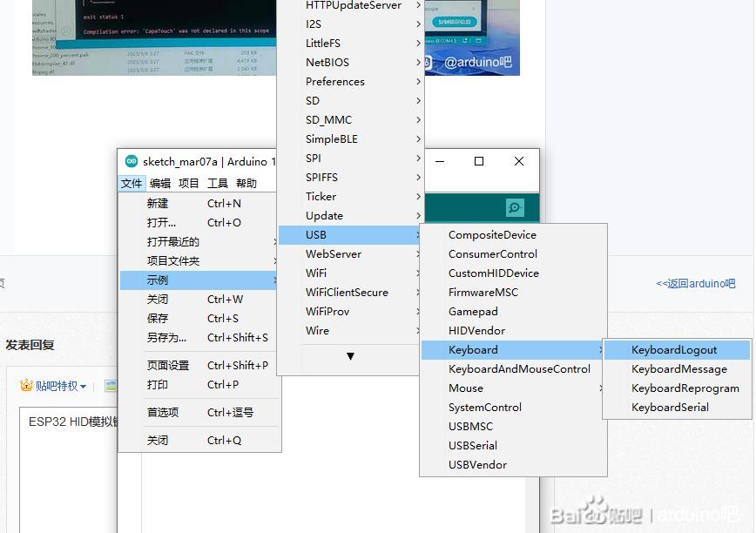The image size is (756, 533).
Task: Select 保存 in the file menu
Action: 199,319
